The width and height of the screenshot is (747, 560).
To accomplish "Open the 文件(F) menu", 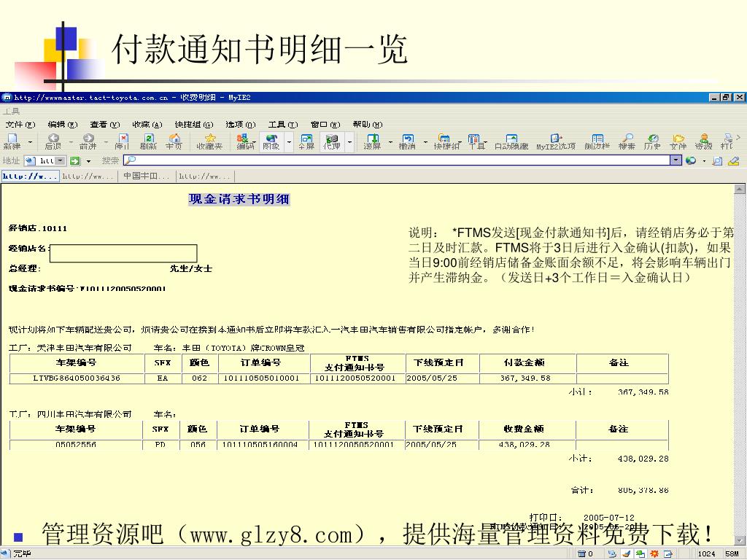I will pos(20,125).
